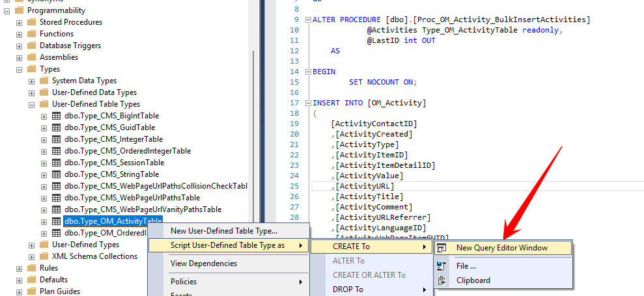The width and height of the screenshot is (644, 296).
Task: Select DROP To in the script submenu
Action: click(x=348, y=289)
